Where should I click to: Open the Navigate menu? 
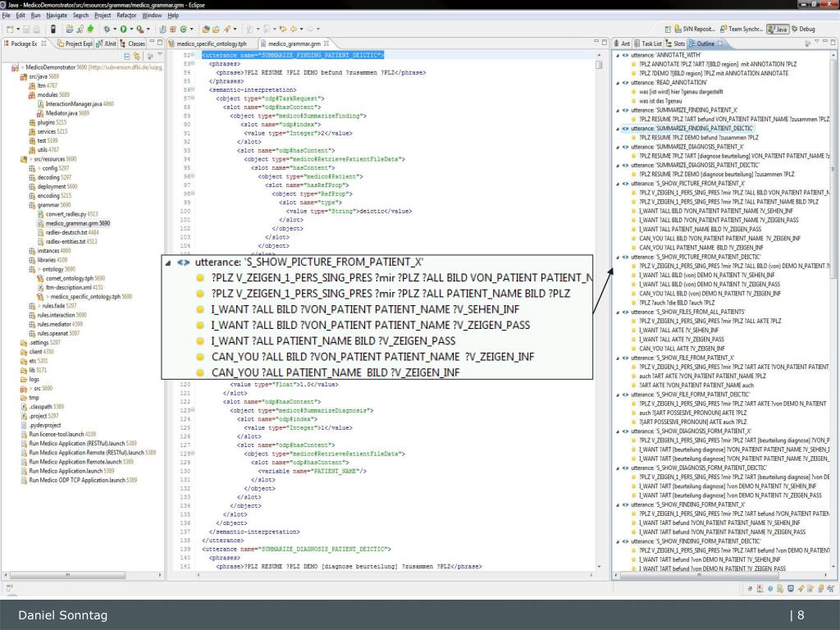point(57,15)
